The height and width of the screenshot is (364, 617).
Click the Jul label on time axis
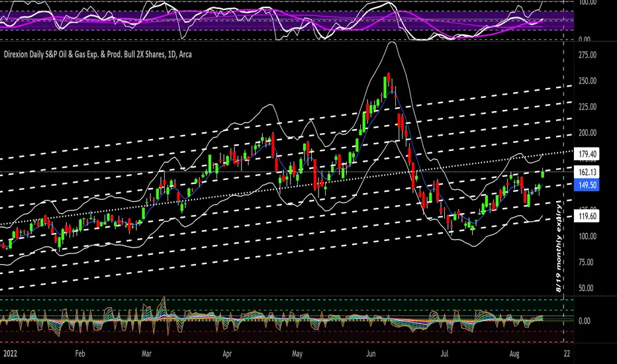444,353
